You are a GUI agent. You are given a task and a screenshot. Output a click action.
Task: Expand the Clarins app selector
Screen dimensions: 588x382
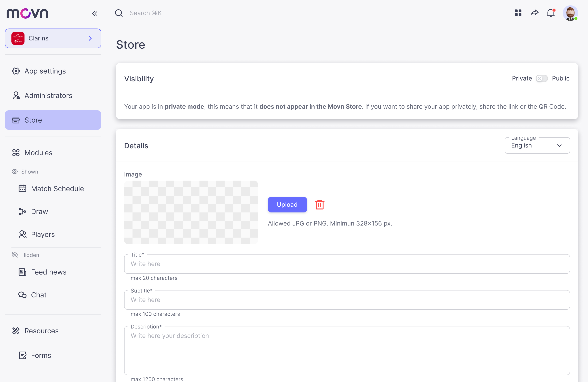coord(53,38)
